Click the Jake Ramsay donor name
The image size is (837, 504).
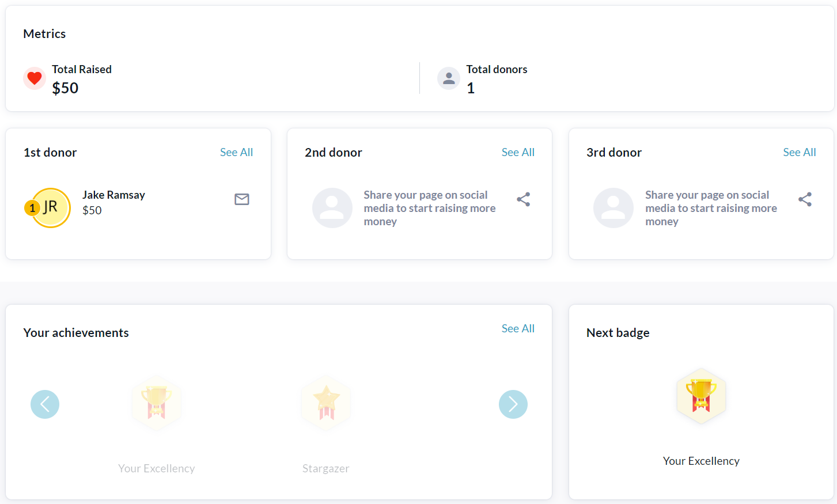tap(113, 195)
